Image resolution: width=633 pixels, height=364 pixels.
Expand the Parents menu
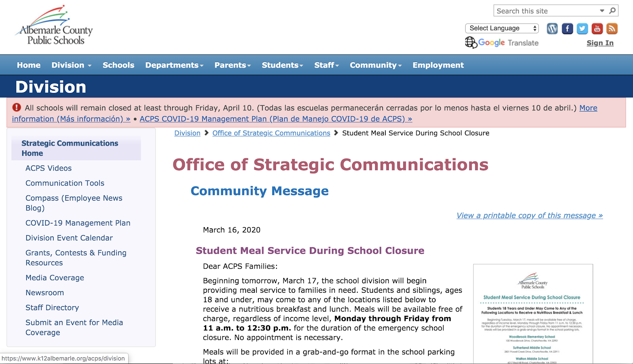(x=233, y=65)
